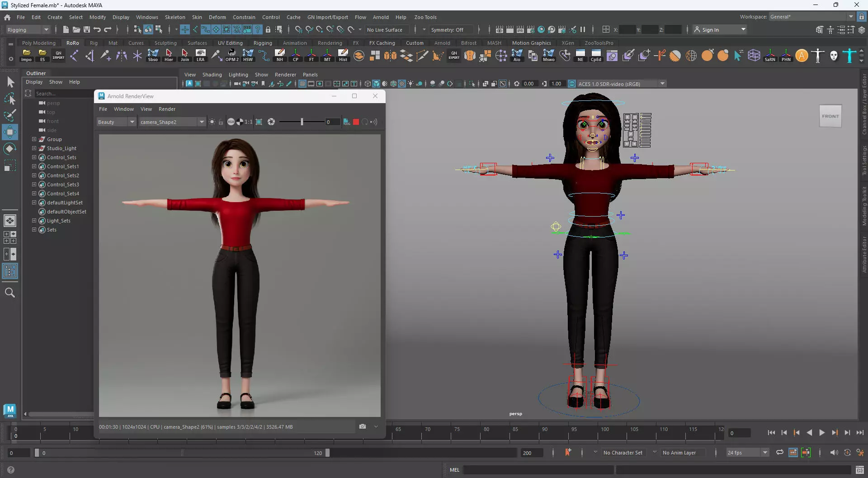Toggle the alpha checker display in RenderView
The image size is (868, 478).
coord(240,122)
